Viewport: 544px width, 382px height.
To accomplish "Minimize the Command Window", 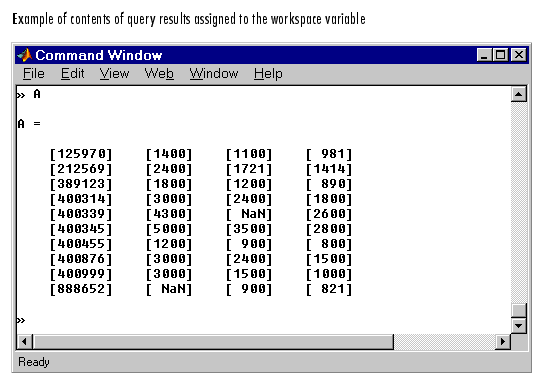I will (x=484, y=55).
